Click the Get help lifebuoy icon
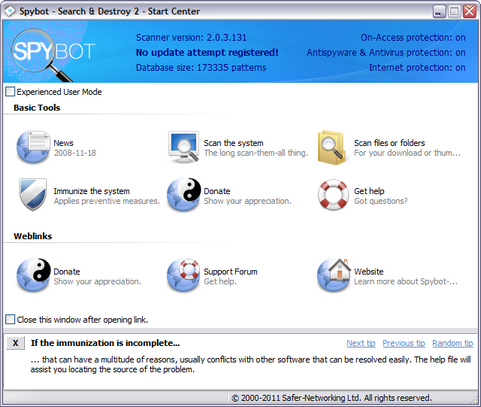Screen dimensions: 481x407 click(x=333, y=195)
